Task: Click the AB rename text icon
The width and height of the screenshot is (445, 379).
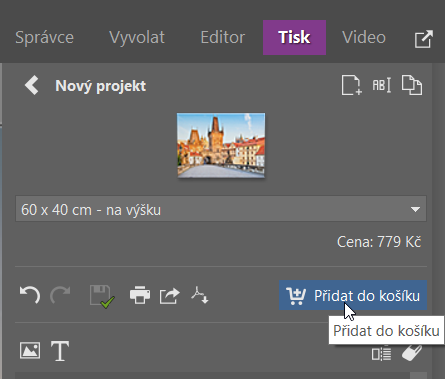Action: 382,85
